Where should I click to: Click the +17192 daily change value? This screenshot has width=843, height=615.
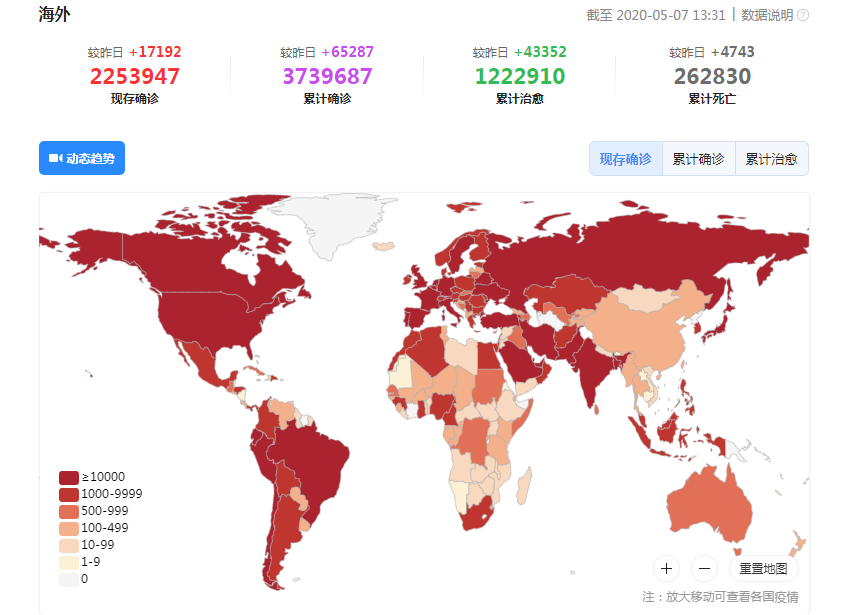155,52
